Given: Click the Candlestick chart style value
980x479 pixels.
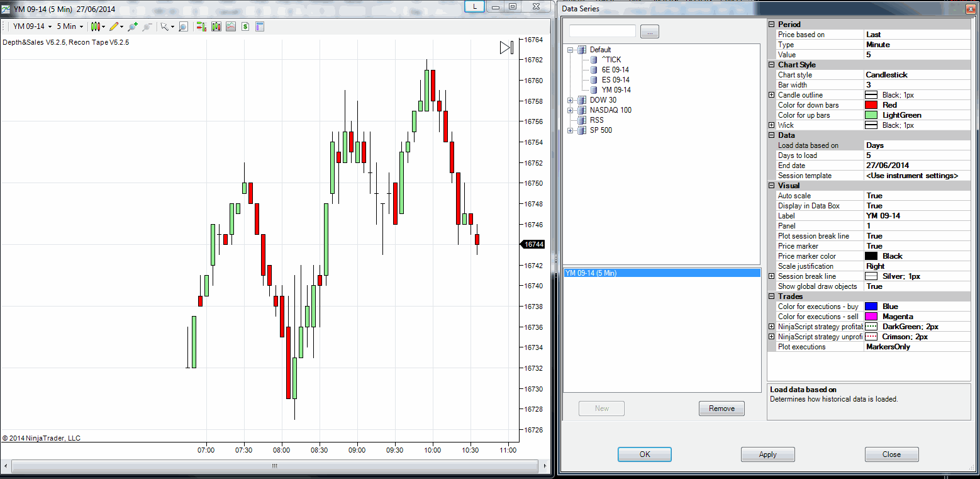Looking at the screenshot, I should click(x=918, y=75).
